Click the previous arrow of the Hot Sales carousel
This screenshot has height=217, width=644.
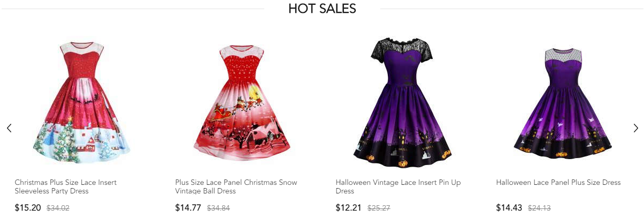(9, 128)
